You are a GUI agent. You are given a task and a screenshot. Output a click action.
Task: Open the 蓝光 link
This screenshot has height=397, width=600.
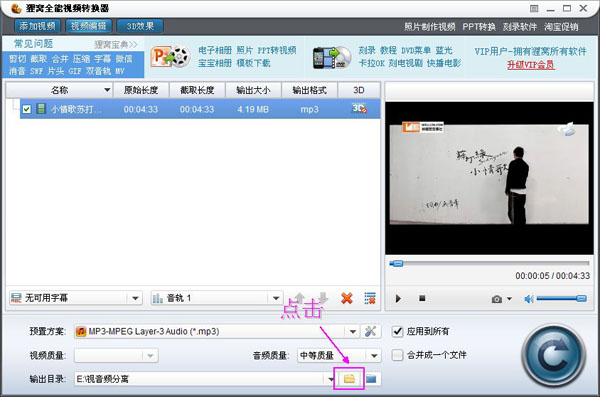click(444, 50)
